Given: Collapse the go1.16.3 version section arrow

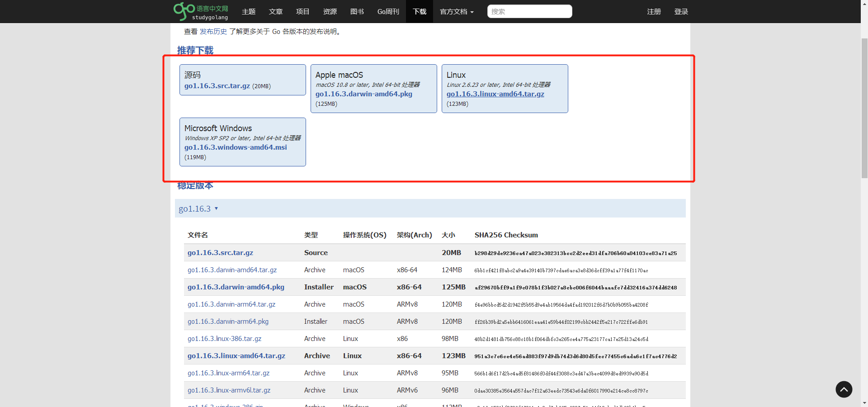Looking at the screenshot, I should coord(216,208).
